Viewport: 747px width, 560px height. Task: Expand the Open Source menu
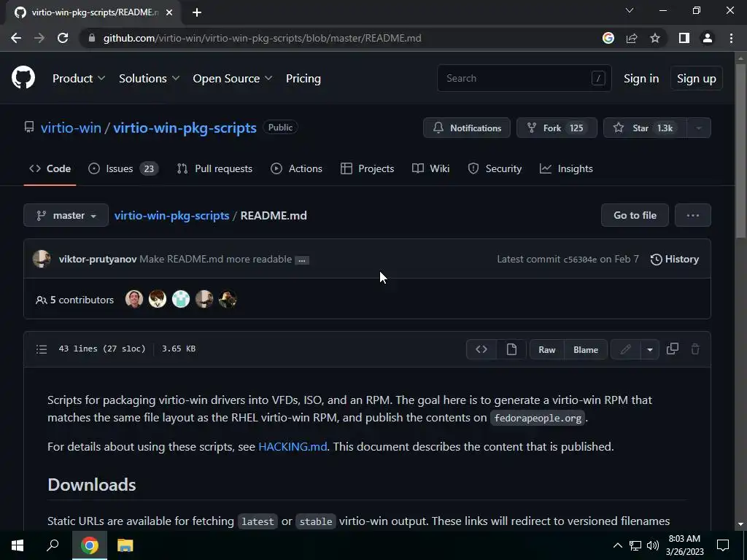tap(233, 78)
